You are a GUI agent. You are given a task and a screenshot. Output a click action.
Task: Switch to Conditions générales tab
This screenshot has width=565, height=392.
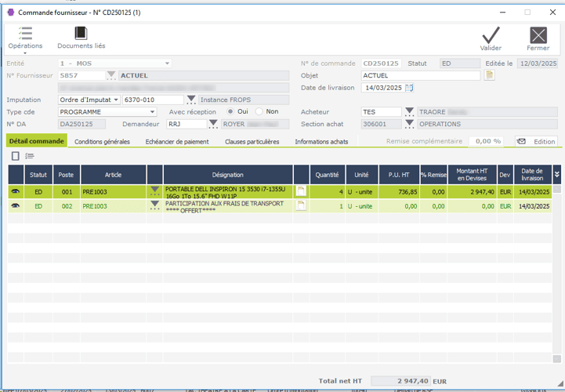[x=102, y=142]
